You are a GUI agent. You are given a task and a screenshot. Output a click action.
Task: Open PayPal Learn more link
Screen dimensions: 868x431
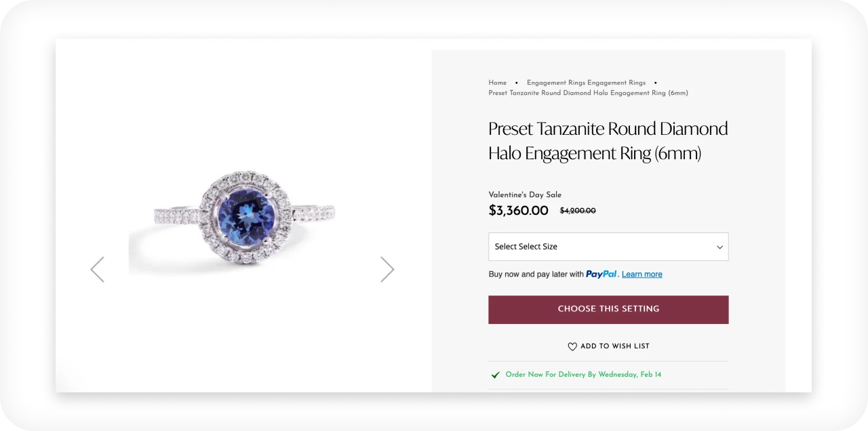pyautogui.click(x=642, y=274)
